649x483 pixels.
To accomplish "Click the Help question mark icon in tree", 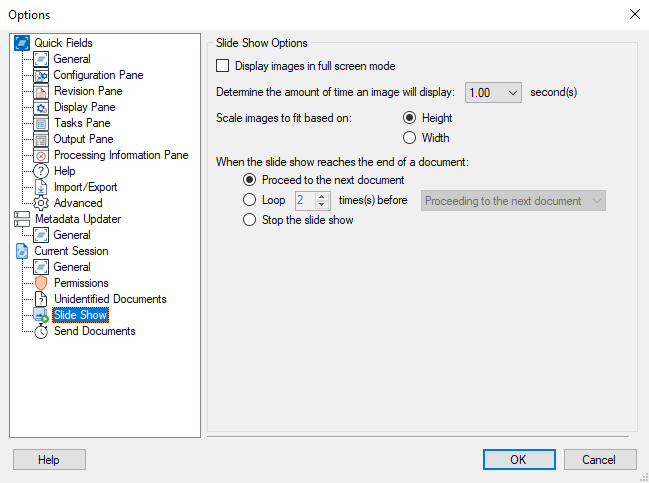I will tap(41, 171).
